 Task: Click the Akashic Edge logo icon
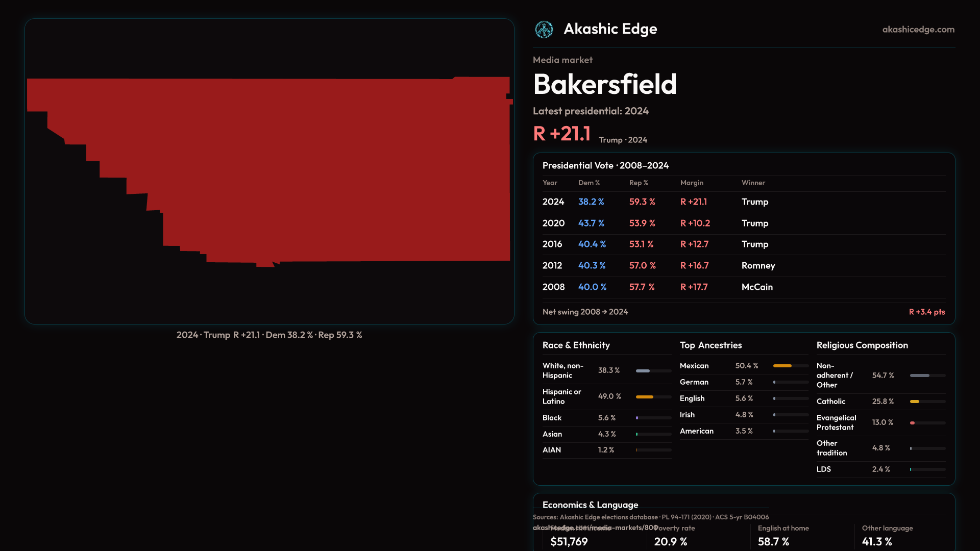pyautogui.click(x=544, y=30)
